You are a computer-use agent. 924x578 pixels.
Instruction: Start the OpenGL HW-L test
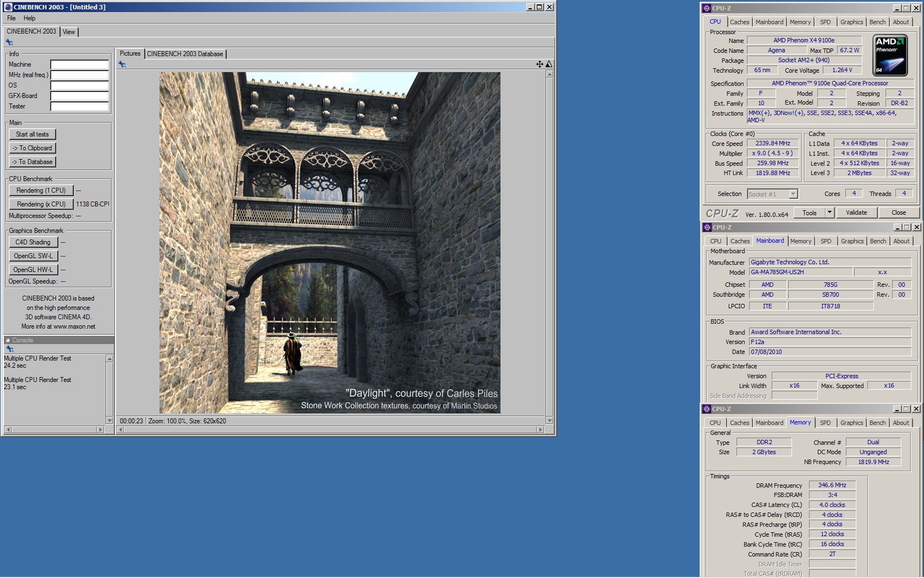tap(33, 270)
